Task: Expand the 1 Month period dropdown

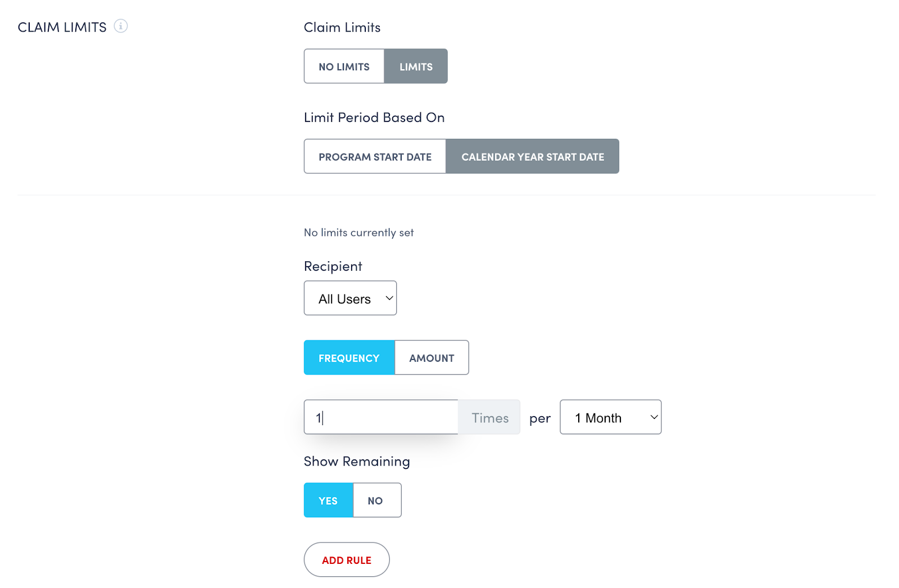Action: coord(610,417)
